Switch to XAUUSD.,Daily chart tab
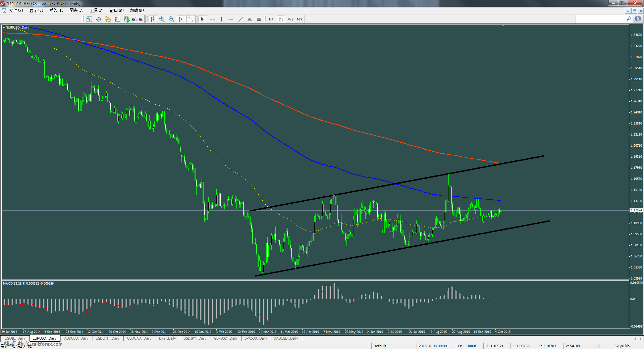 (286, 338)
